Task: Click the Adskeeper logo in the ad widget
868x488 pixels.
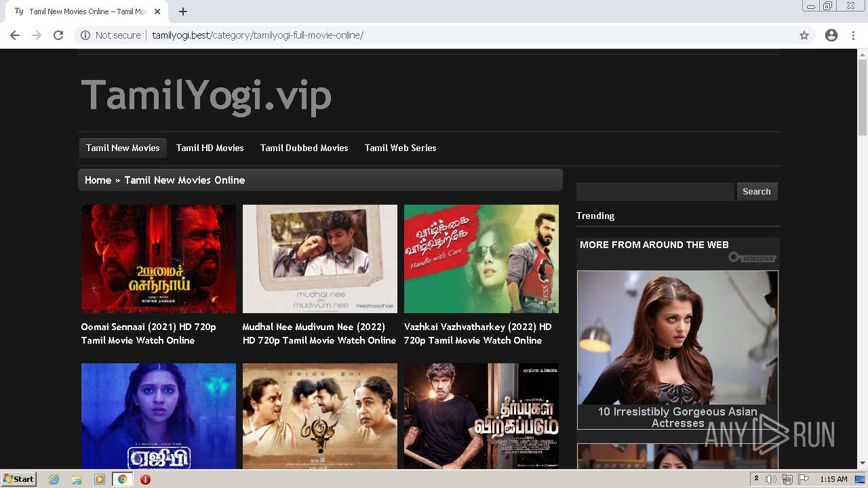Action: pyautogui.click(x=752, y=258)
